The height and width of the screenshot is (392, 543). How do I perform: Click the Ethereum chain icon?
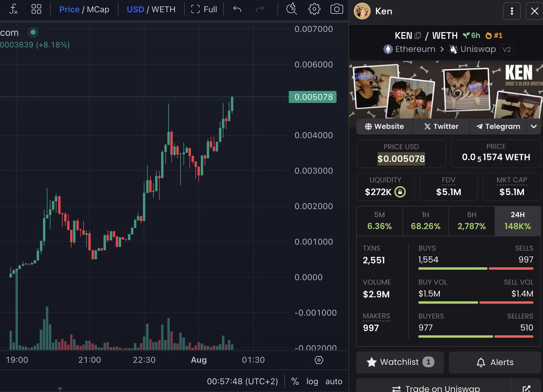(x=388, y=49)
